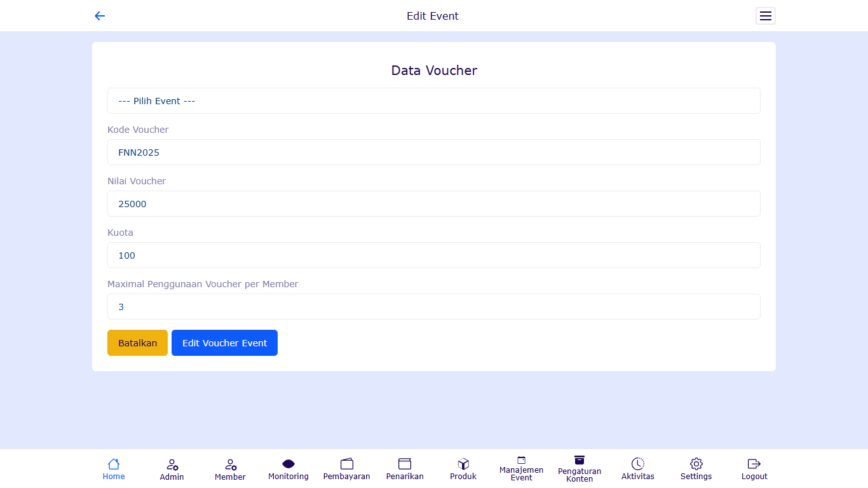Open the Member section icon

[231, 465]
